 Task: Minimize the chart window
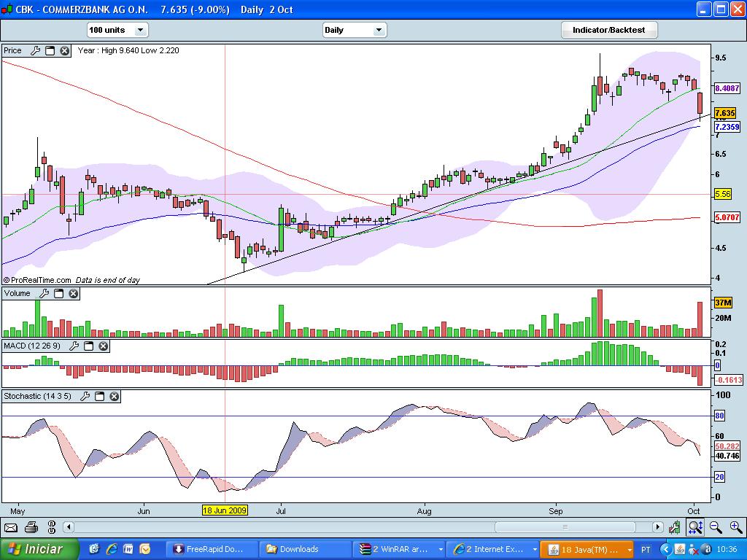pyautogui.click(x=704, y=9)
